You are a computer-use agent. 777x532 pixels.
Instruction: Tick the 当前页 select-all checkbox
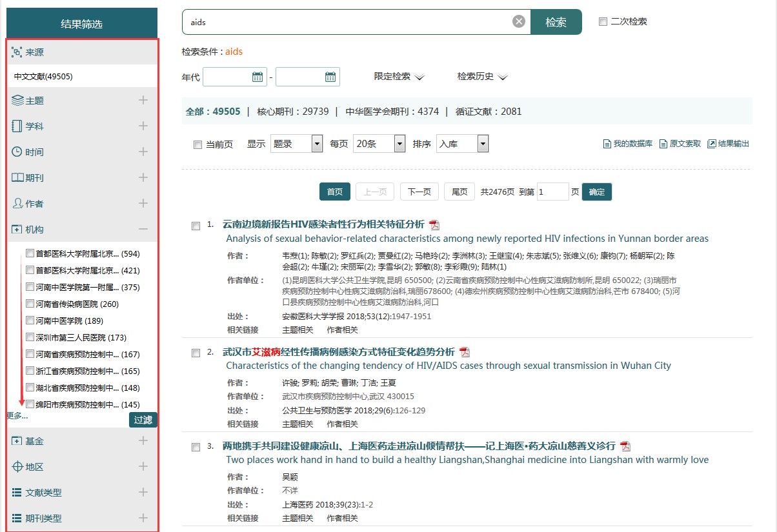pyautogui.click(x=198, y=145)
